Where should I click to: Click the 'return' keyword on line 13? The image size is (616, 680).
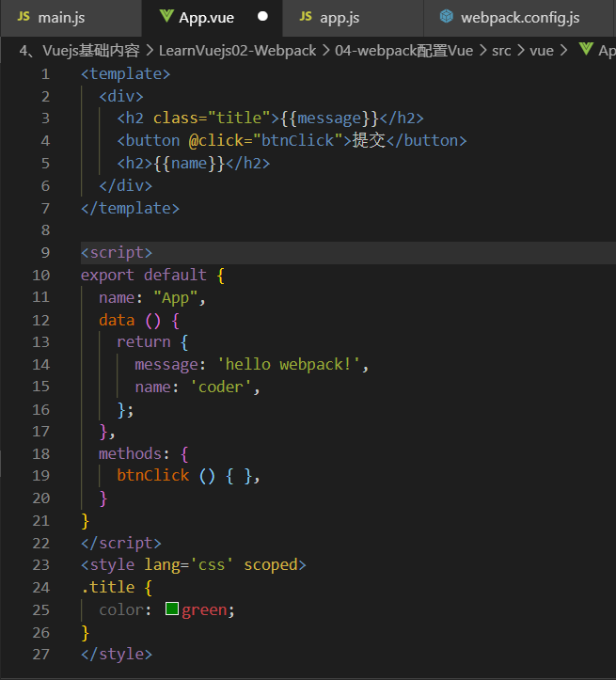144,342
